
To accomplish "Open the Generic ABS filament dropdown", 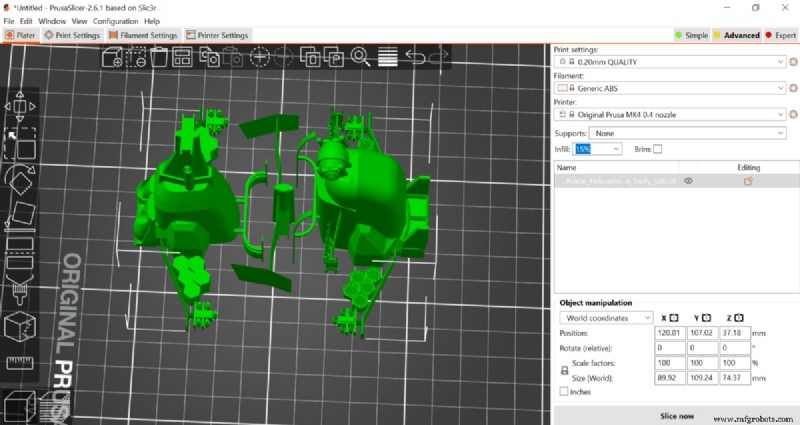I will 670,88.
